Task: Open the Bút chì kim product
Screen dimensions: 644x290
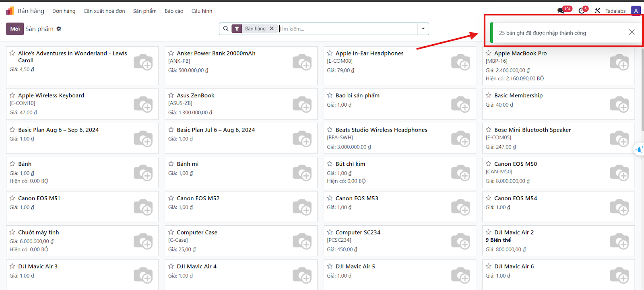Action: (400, 173)
